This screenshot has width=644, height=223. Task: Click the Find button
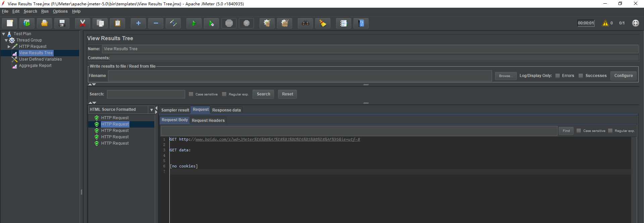(x=566, y=131)
